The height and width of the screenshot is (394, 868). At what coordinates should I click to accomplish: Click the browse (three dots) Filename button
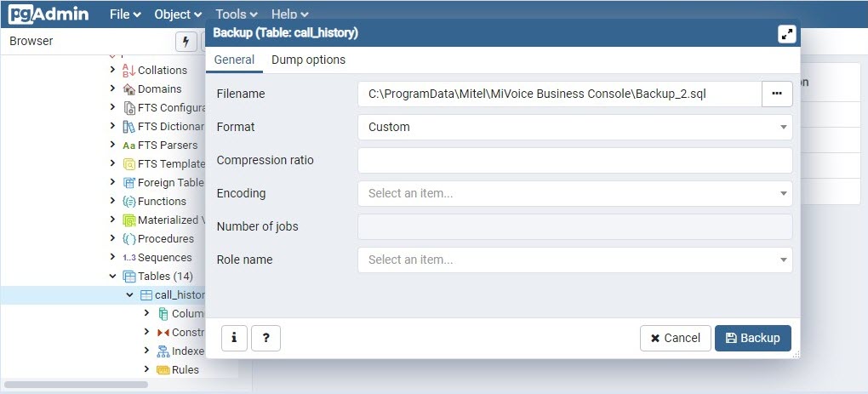(x=777, y=94)
